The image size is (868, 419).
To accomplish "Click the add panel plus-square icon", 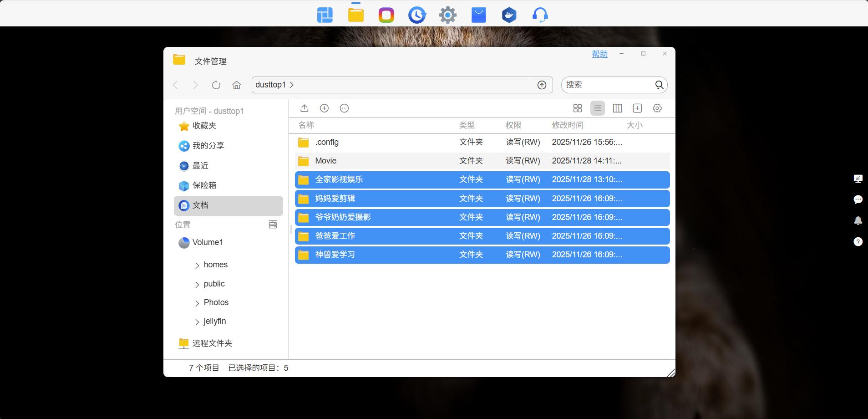I will (x=637, y=108).
